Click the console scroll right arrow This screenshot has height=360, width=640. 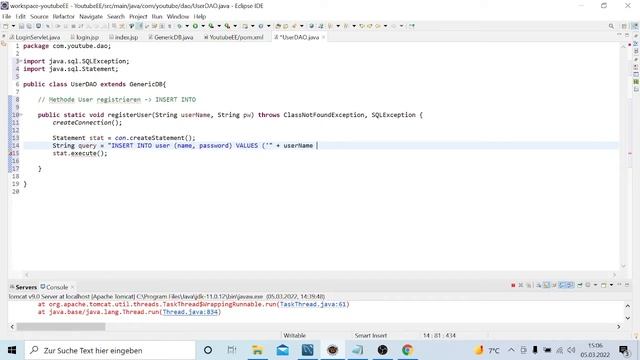pos(619,327)
